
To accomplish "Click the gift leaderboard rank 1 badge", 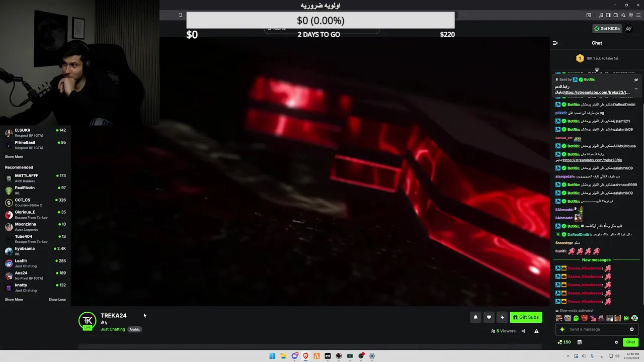I will (x=580, y=58).
